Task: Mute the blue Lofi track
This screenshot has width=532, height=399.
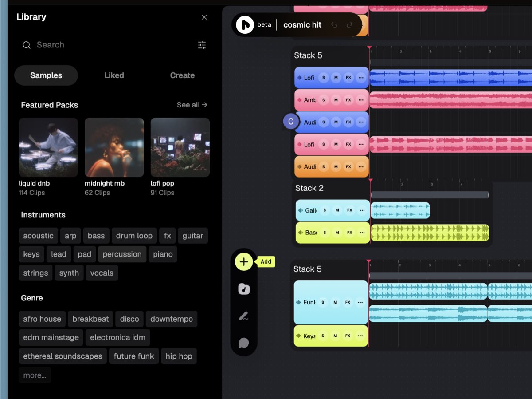Action: click(336, 78)
